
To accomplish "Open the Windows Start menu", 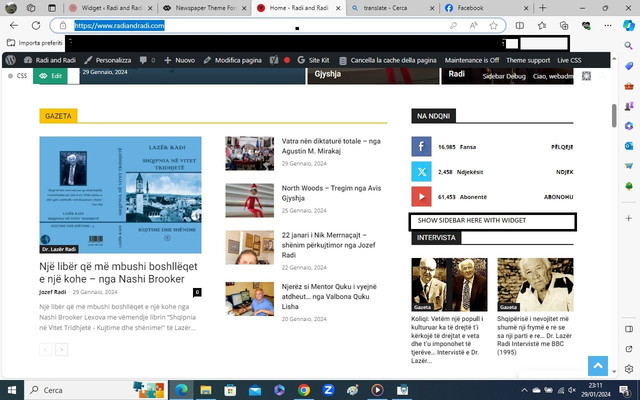I will coord(12,390).
